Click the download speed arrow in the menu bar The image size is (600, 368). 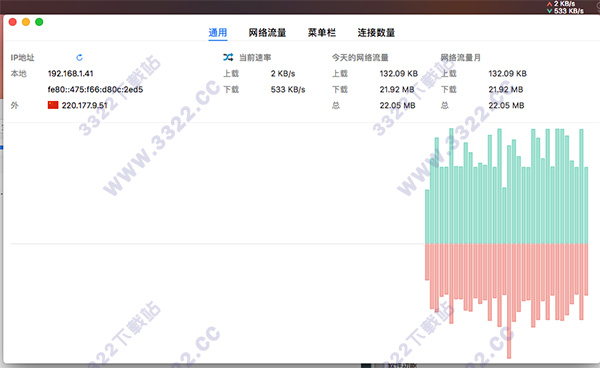pyautogui.click(x=549, y=11)
